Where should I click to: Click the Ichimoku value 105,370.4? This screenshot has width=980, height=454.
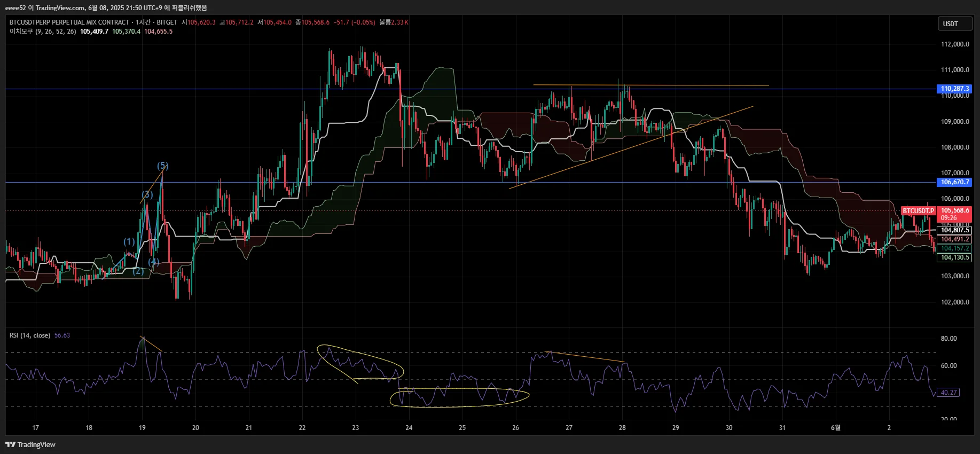(127, 32)
